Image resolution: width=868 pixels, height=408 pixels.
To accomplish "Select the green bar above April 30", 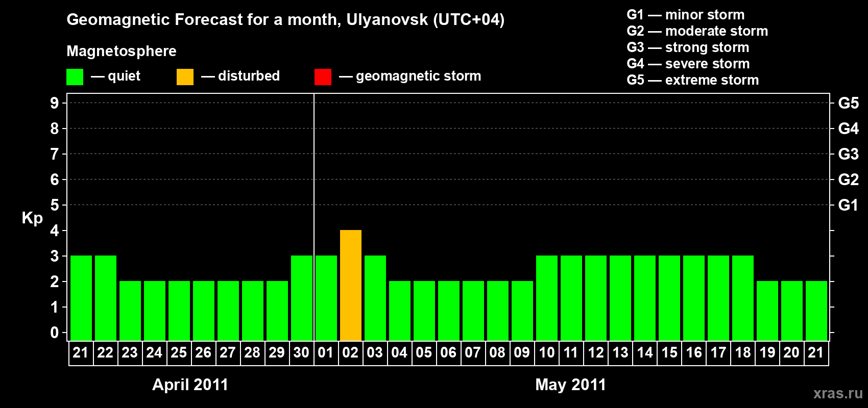I will click(302, 298).
